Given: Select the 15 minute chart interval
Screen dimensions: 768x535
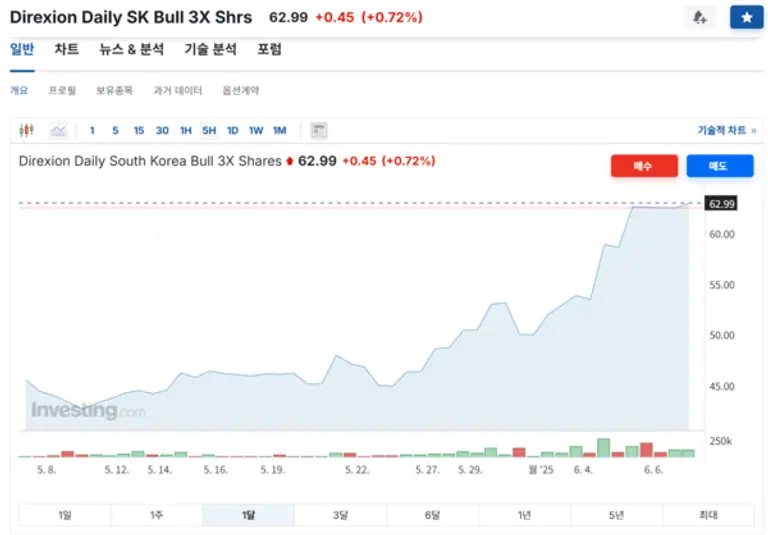Looking at the screenshot, I should point(138,130).
